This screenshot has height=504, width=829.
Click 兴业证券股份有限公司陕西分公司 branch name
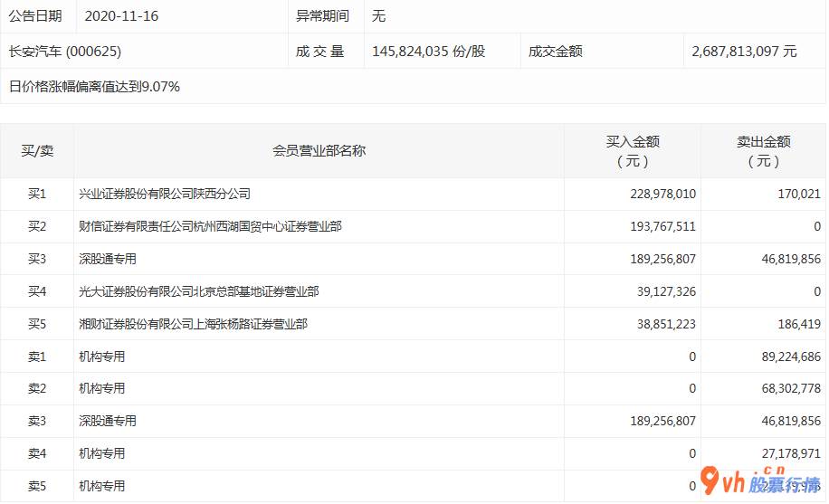click(x=165, y=195)
